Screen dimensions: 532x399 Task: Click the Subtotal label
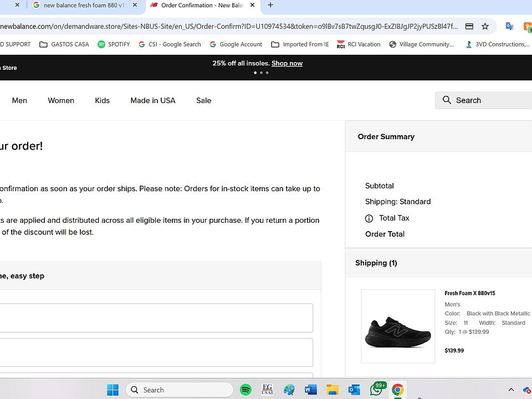coord(379,186)
